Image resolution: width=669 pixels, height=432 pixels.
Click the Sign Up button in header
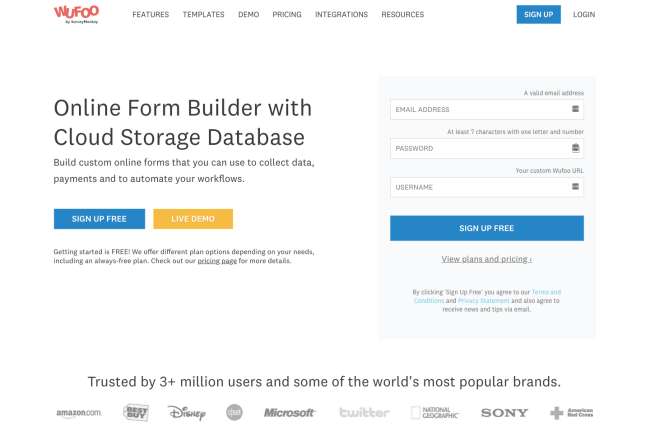point(538,14)
